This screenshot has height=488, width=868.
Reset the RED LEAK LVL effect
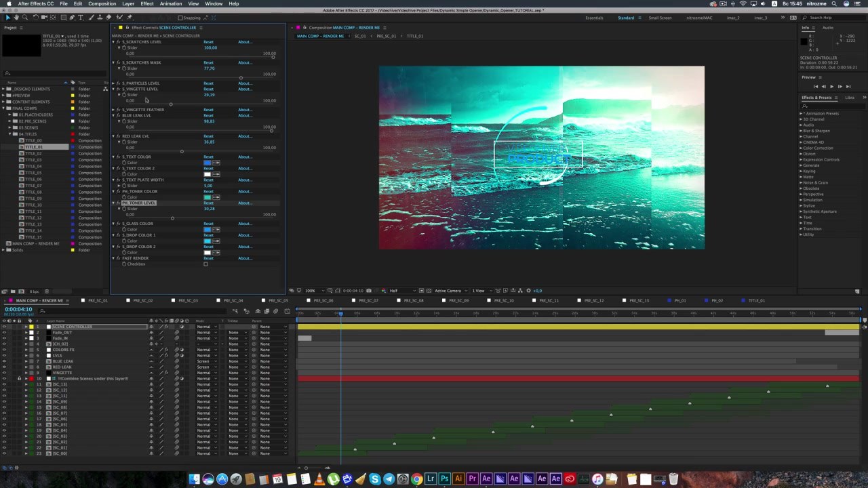[x=208, y=136]
